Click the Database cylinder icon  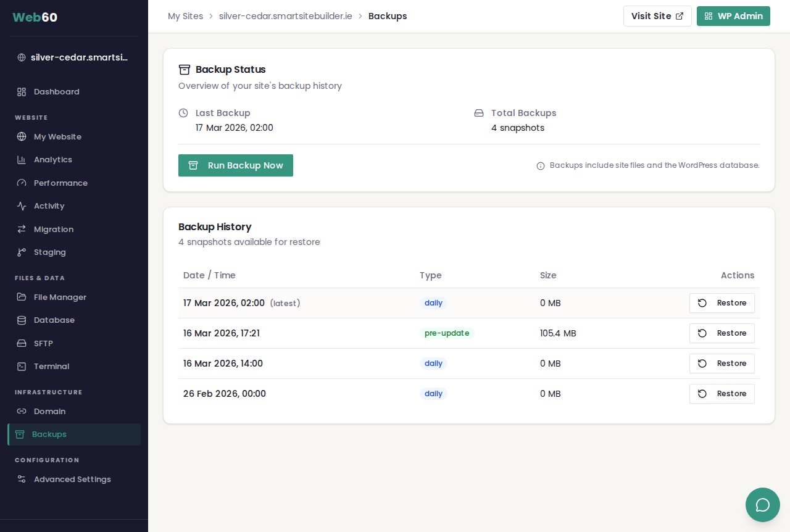click(22, 320)
